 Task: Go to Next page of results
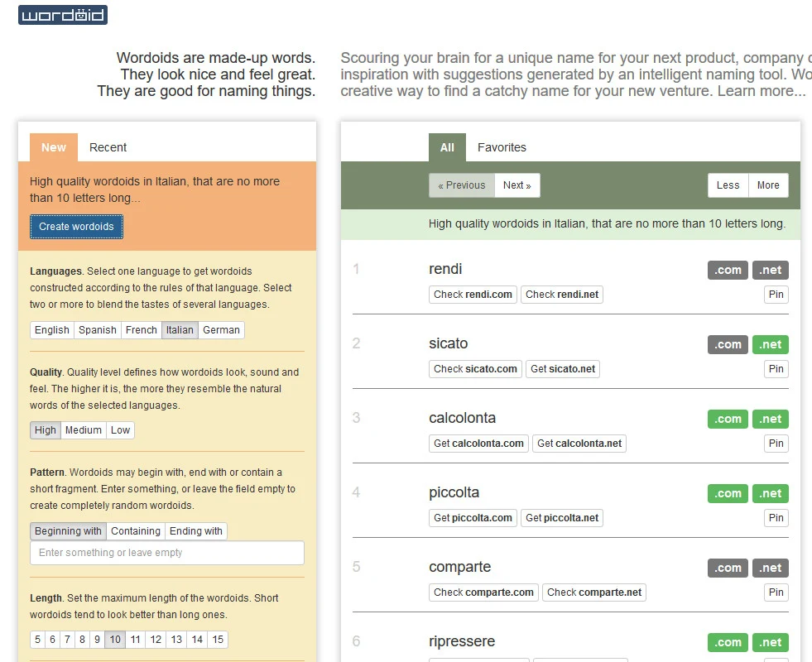tap(517, 185)
